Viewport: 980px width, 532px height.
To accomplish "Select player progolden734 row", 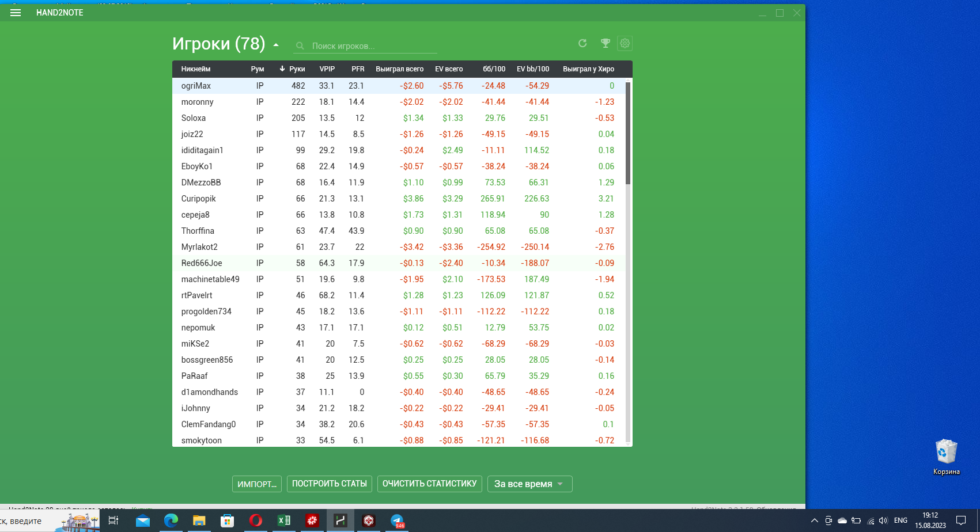I will [x=399, y=311].
